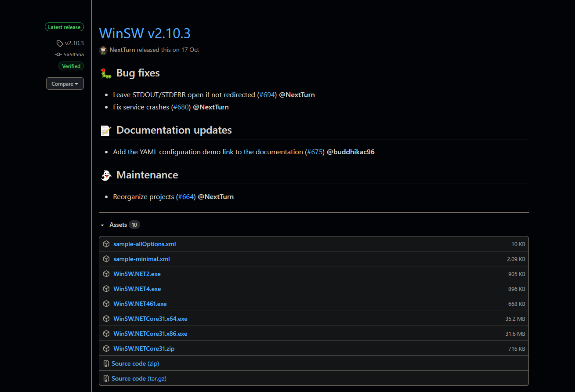Viewport: 575px width, 392px height.
Task: Click zip file icon for Source code (zip)
Action: click(x=106, y=363)
